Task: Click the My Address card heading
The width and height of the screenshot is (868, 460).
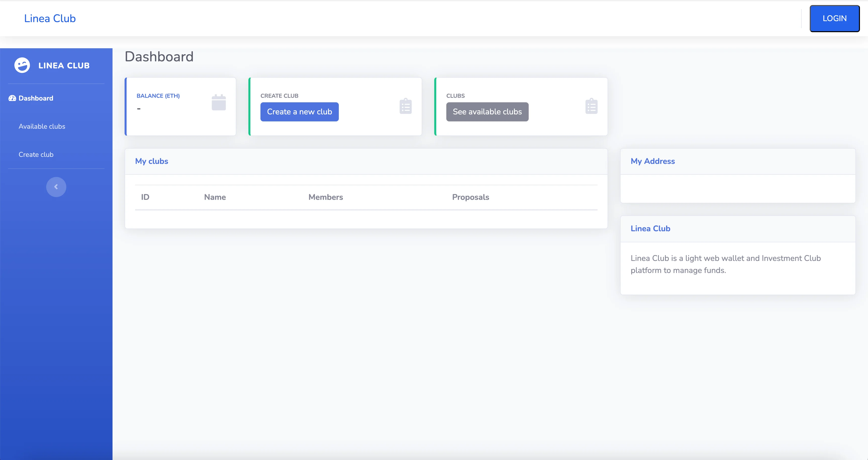Action: point(652,161)
